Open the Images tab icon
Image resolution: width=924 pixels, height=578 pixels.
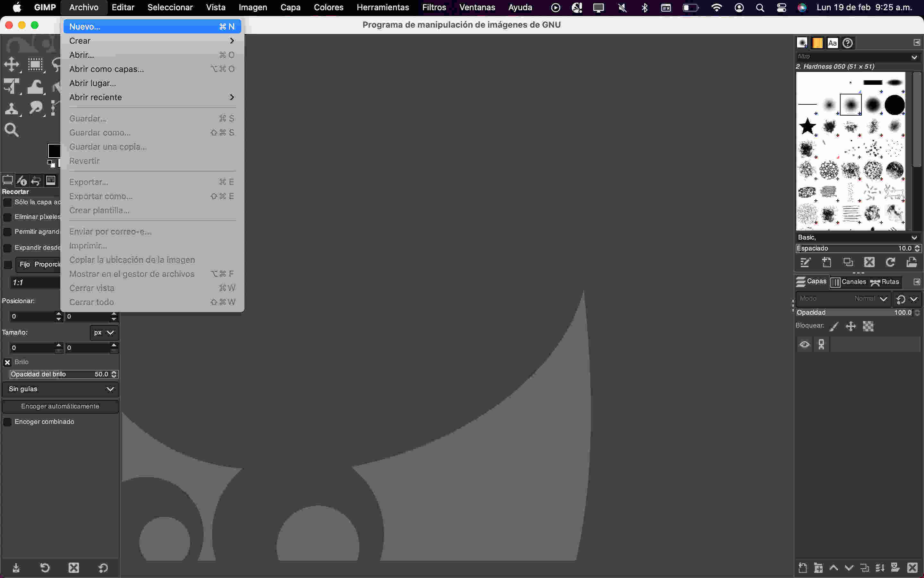pos(50,180)
